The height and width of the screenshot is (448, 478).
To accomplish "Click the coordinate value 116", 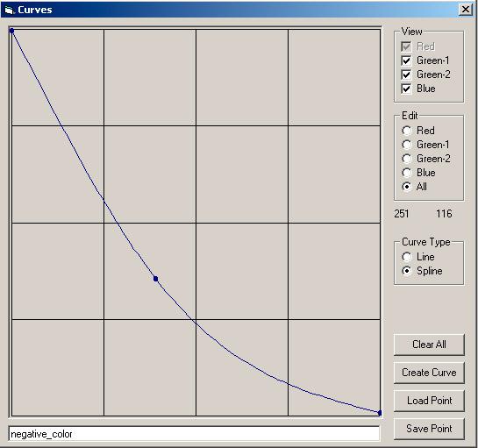I will point(444,214).
